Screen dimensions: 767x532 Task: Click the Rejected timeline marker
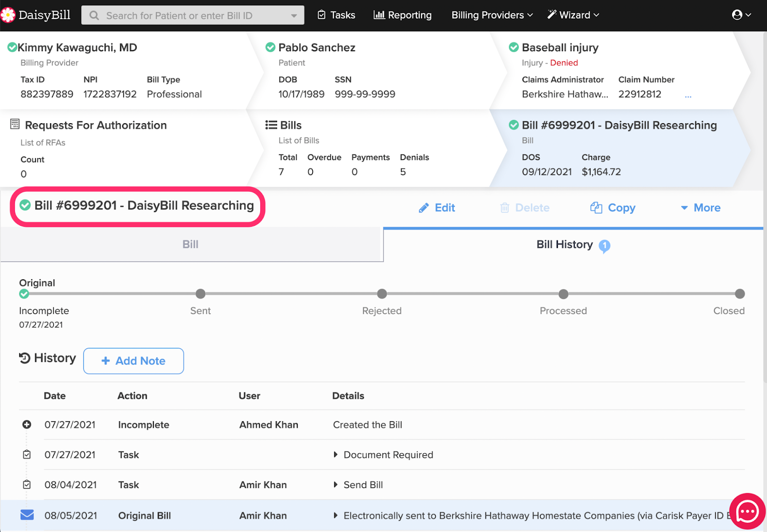click(382, 294)
